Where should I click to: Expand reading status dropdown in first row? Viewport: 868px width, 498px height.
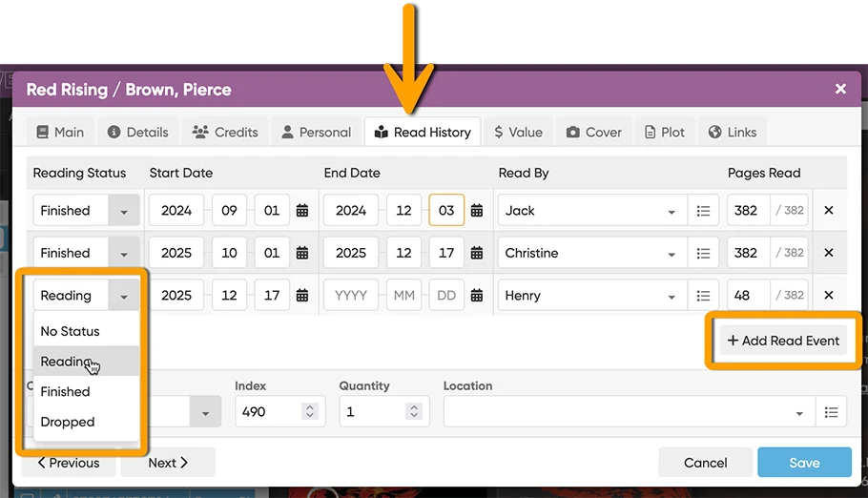(x=123, y=212)
